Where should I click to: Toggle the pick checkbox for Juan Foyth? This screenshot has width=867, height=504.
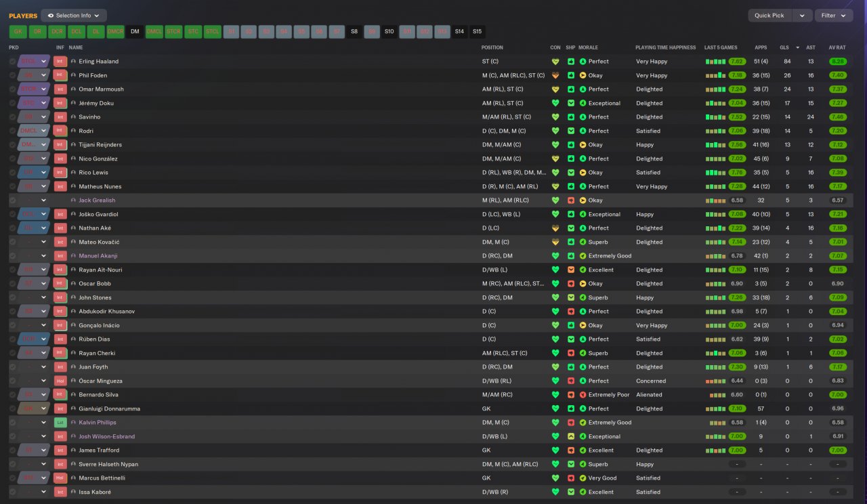(12, 367)
